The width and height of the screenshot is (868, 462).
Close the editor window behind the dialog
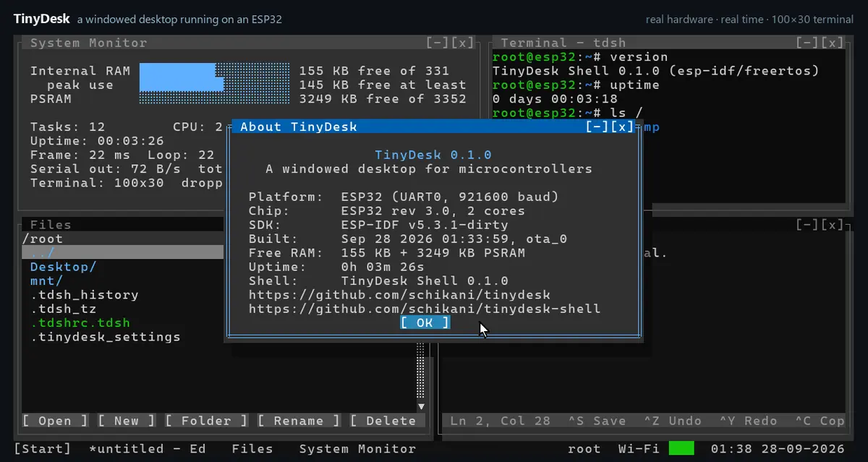pos(833,225)
